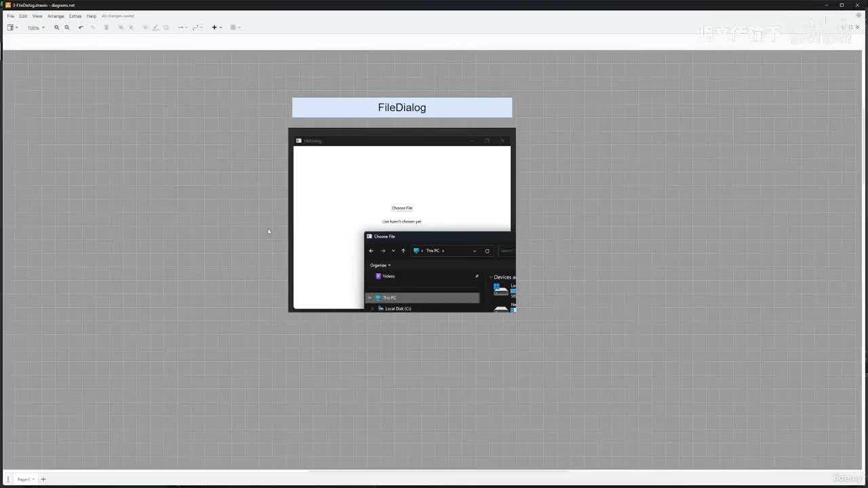Click the pin icon beside Videos
The image size is (868, 488).
(x=477, y=276)
